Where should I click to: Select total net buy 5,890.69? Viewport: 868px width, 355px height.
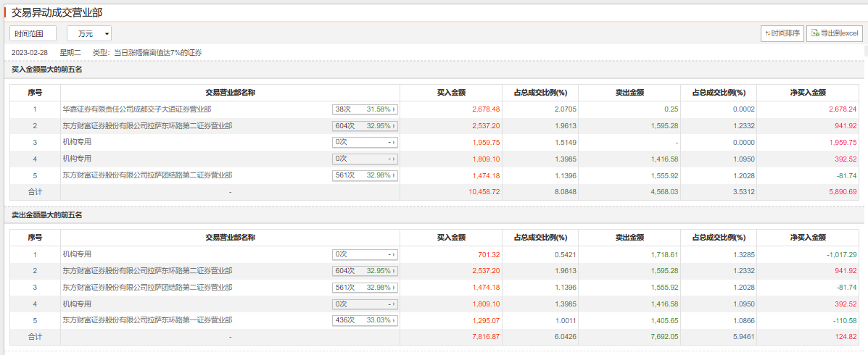(842, 192)
